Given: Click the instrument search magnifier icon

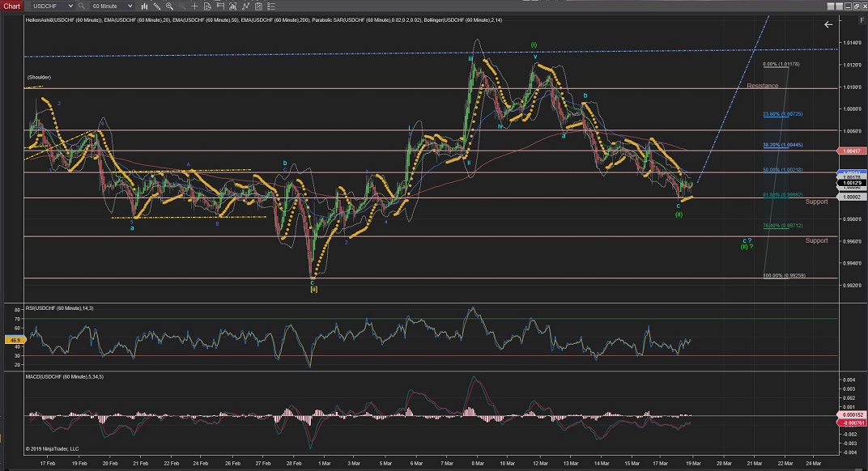Looking at the screenshot, I should point(81,6).
